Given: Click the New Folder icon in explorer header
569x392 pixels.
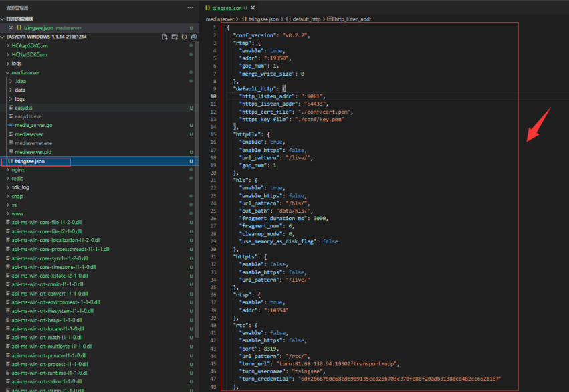Looking at the screenshot, I should tap(175, 37).
